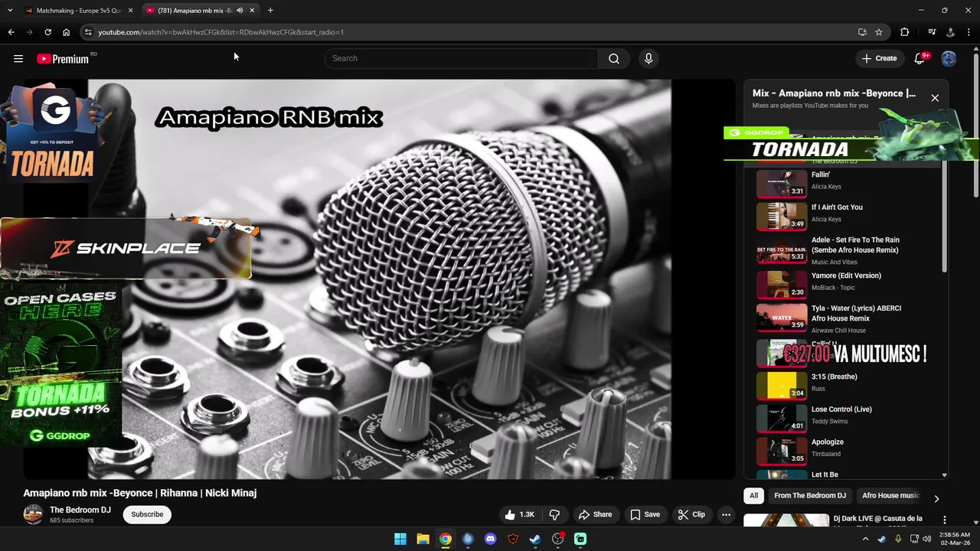Image resolution: width=980 pixels, height=551 pixels.
Task: Click the Create button
Action: pyautogui.click(x=879, y=58)
